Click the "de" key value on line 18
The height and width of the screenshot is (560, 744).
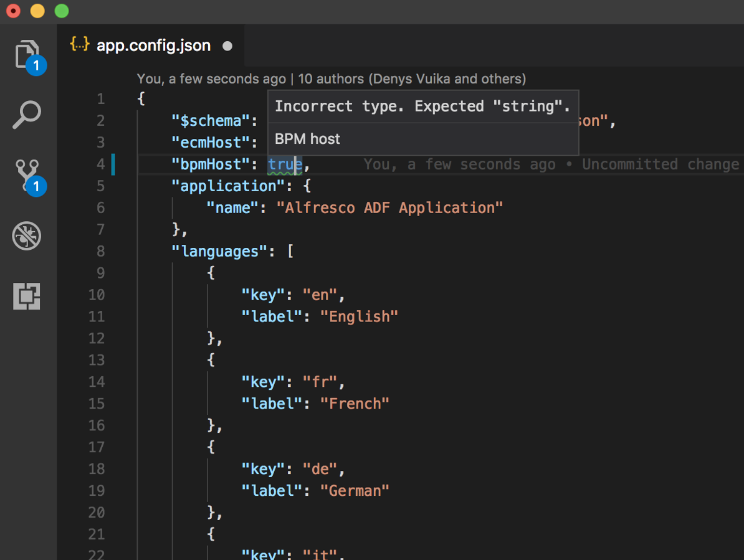click(x=320, y=469)
